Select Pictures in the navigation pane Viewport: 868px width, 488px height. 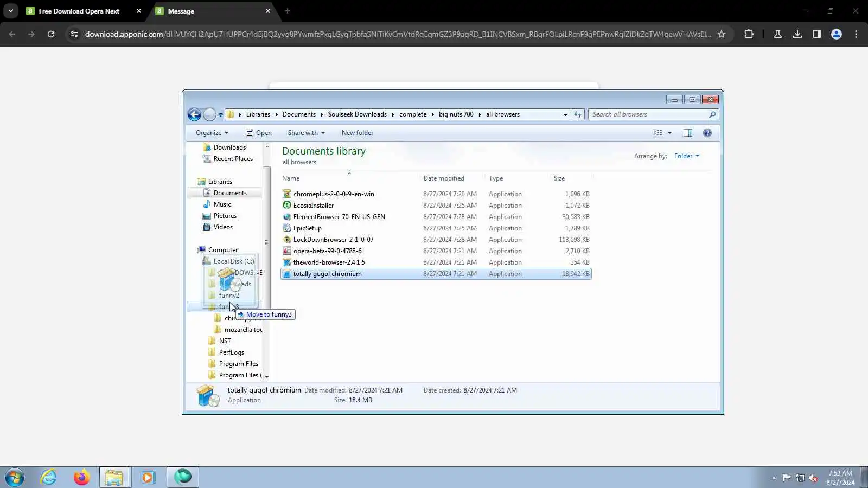pos(225,216)
